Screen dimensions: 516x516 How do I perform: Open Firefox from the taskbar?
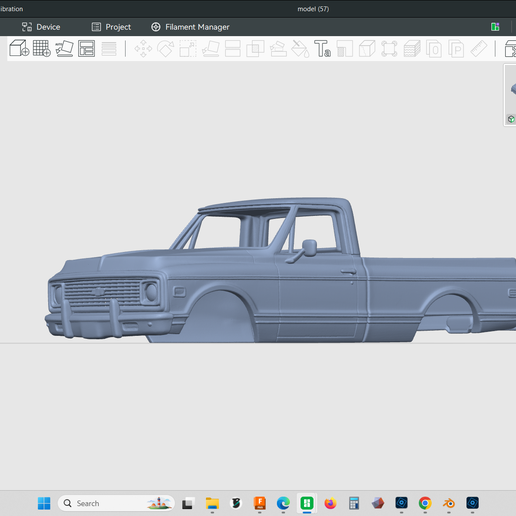330,503
